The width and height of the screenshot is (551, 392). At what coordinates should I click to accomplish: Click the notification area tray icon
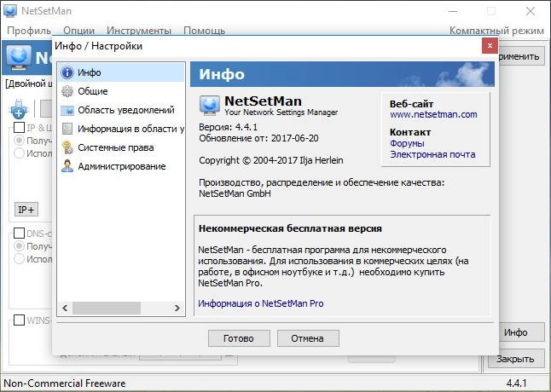point(67,111)
